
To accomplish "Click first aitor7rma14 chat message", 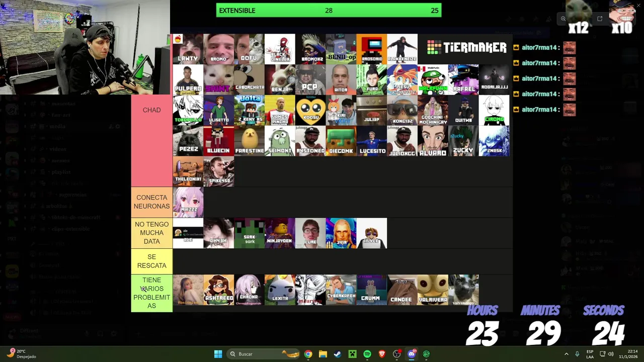I will [544, 48].
